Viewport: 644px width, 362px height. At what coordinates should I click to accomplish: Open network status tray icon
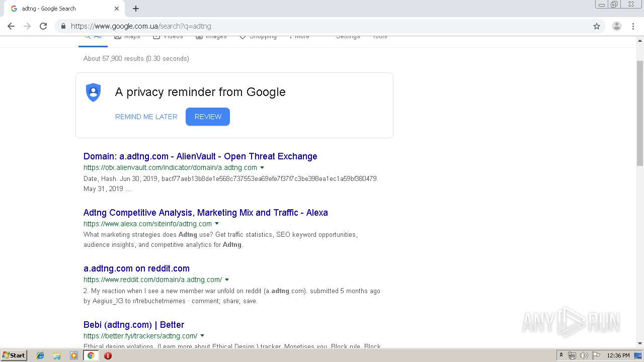click(x=572, y=355)
